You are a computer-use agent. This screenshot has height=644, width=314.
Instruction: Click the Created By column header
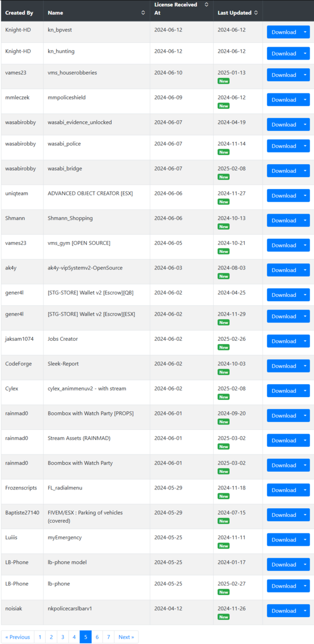[x=19, y=12]
